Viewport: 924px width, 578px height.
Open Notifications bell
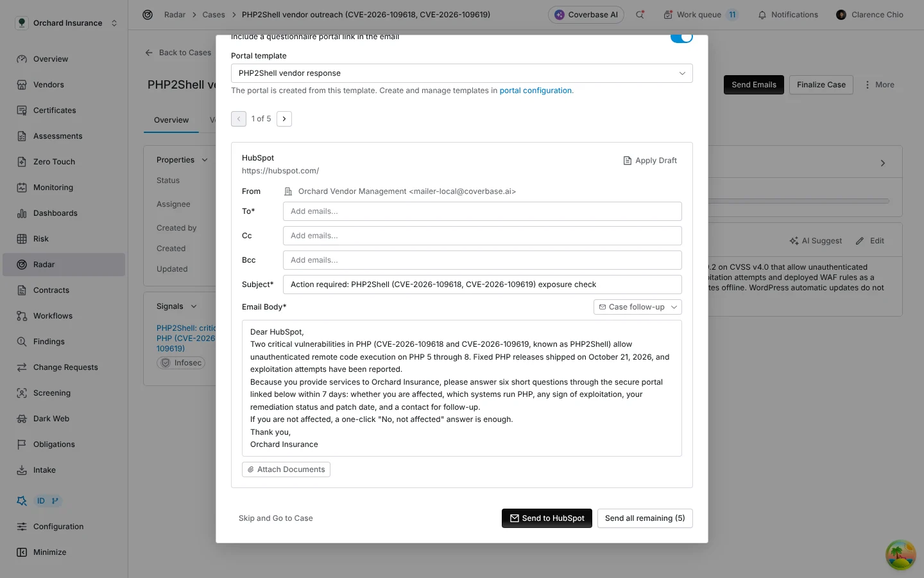click(x=788, y=15)
